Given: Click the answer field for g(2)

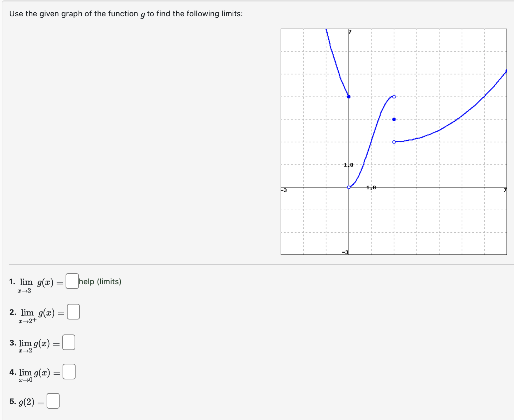Looking at the screenshot, I should tap(53, 400).
